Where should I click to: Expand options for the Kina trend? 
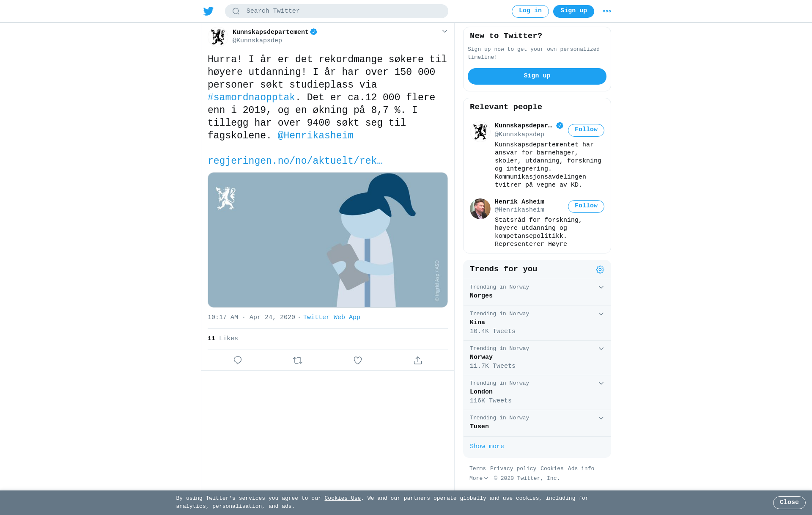[x=601, y=314]
